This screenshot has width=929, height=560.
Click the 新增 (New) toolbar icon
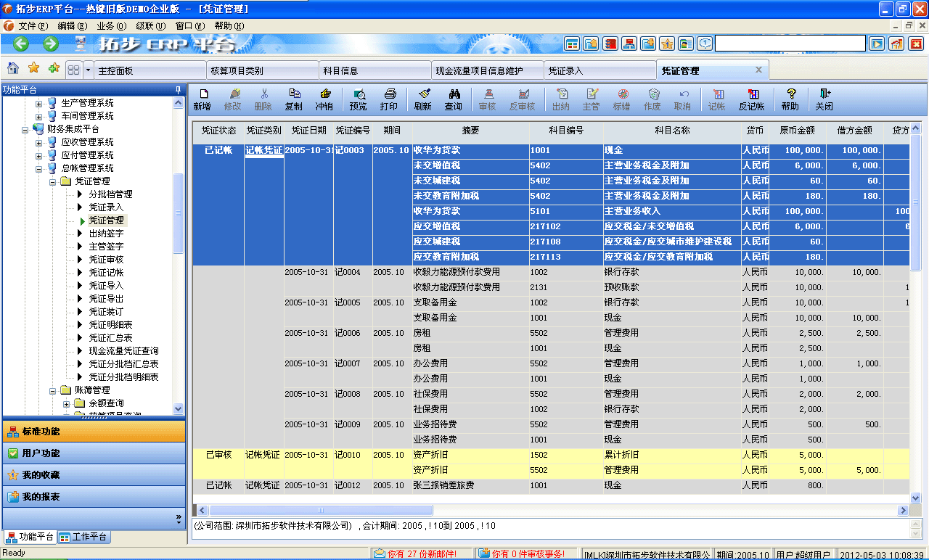tap(202, 99)
